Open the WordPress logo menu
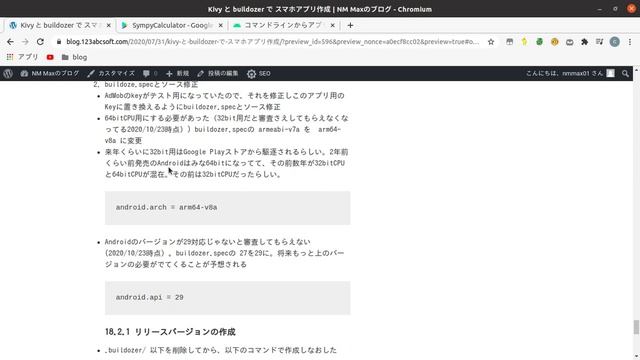Image resolution: width=640 pixels, height=360 pixels. [x=8, y=73]
